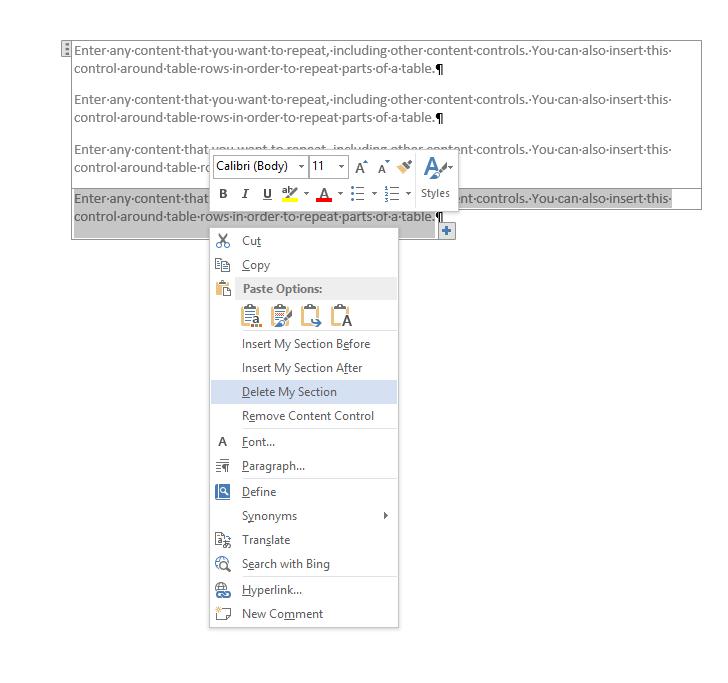Click the Font dialog A icon
Image resolution: width=728 pixels, height=683 pixels.
pyautogui.click(x=222, y=442)
